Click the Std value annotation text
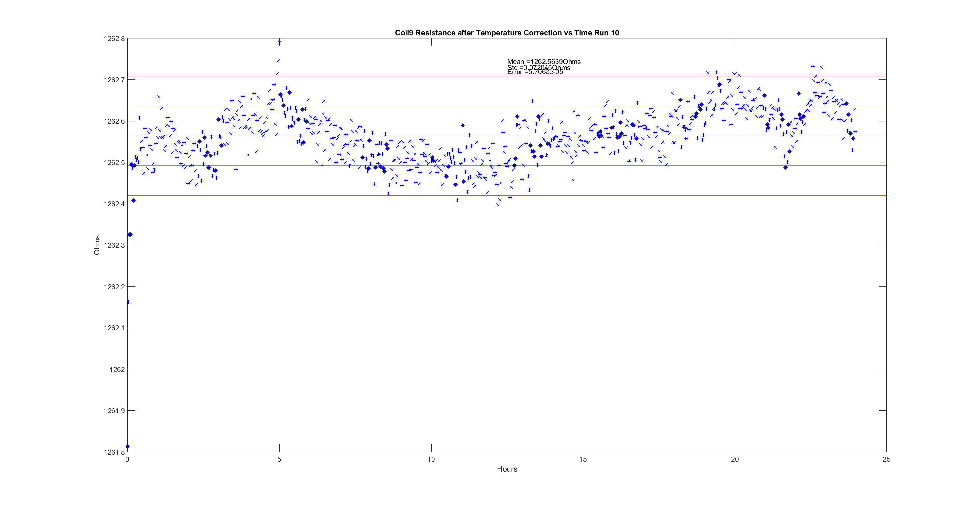980x508 pixels. tap(538, 67)
